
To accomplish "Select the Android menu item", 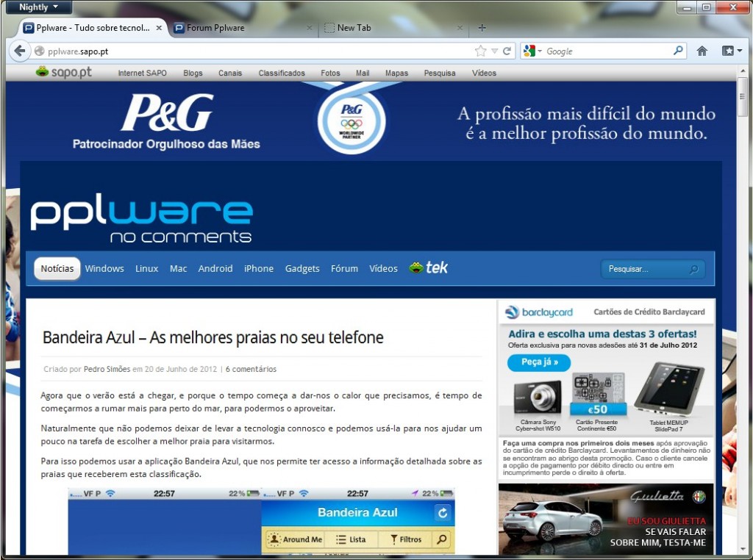I will [215, 269].
